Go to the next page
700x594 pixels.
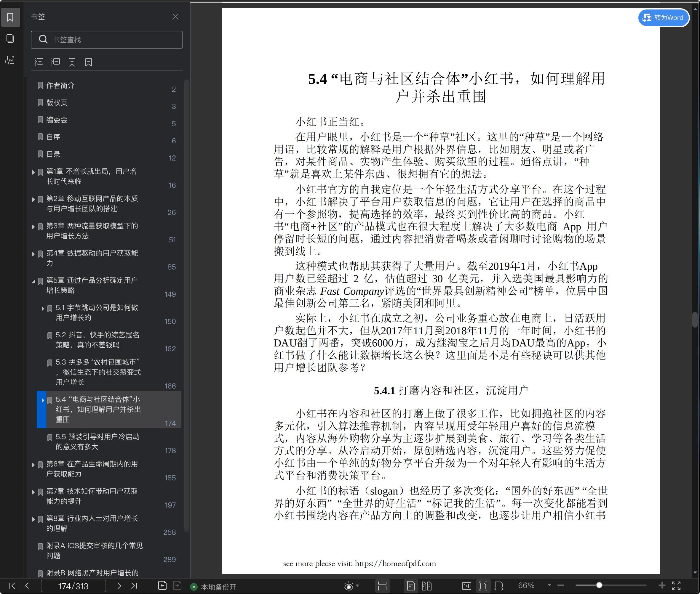[x=119, y=586]
